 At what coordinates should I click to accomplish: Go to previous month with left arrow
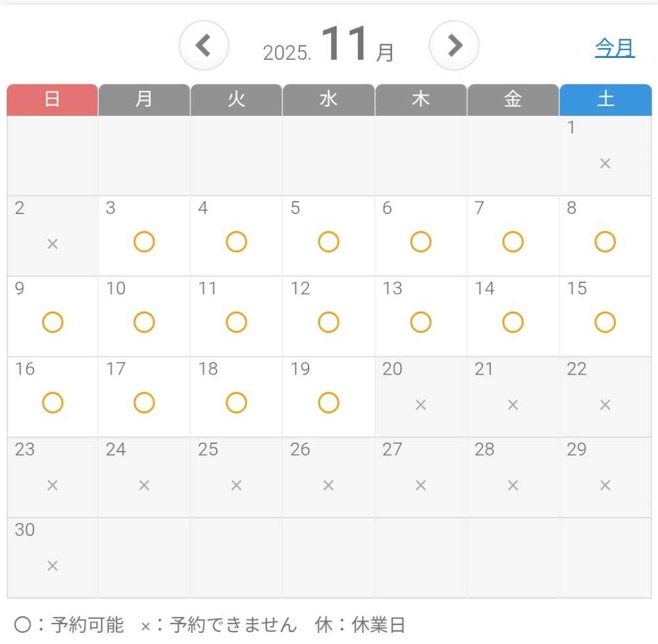click(204, 46)
